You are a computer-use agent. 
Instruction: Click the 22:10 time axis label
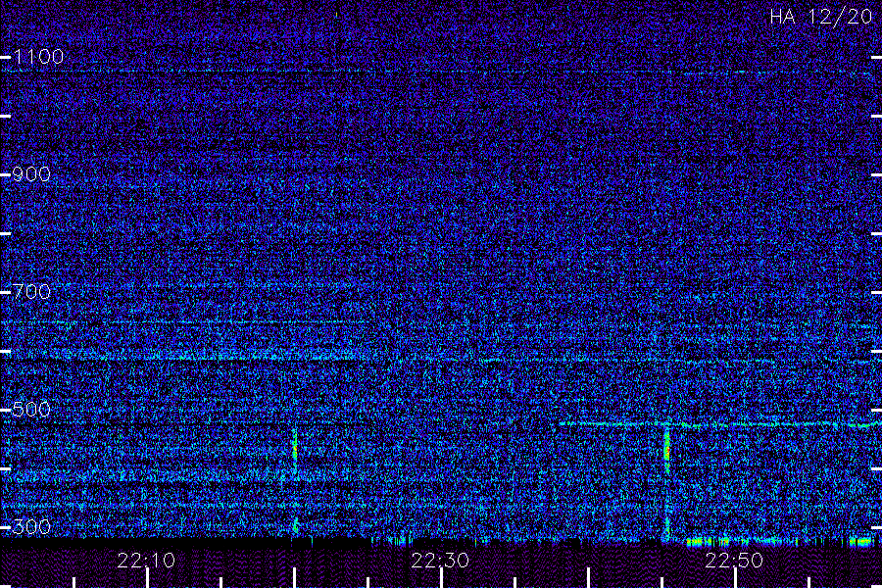[146, 561]
